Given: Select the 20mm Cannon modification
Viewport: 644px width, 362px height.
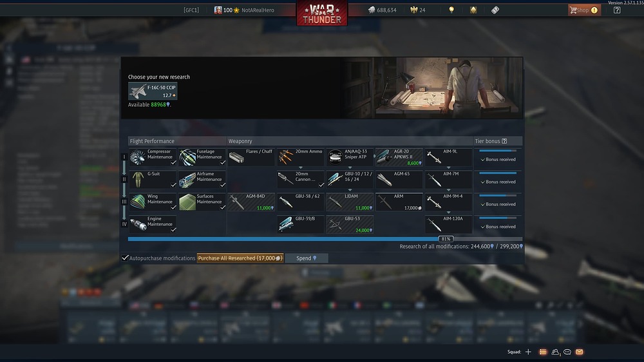Looking at the screenshot, I should 300,180.
